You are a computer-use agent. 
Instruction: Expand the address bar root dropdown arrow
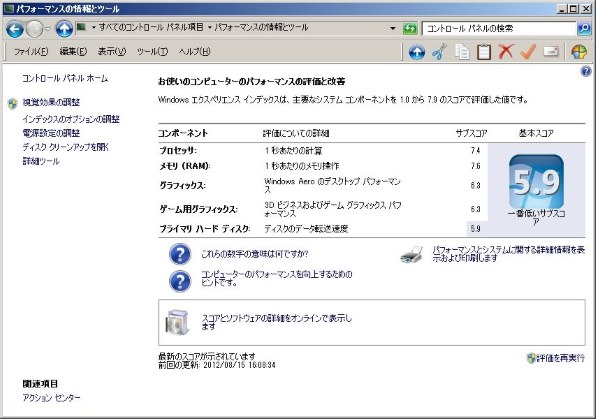[94, 28]
